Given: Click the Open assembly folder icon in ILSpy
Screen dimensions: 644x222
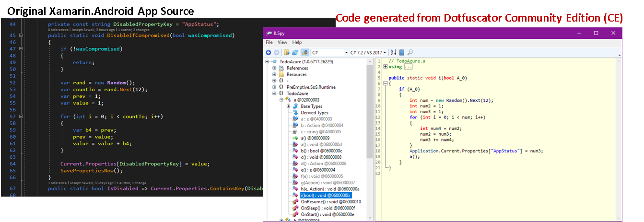Looking at the screenshot, I should tap(287, 52).
